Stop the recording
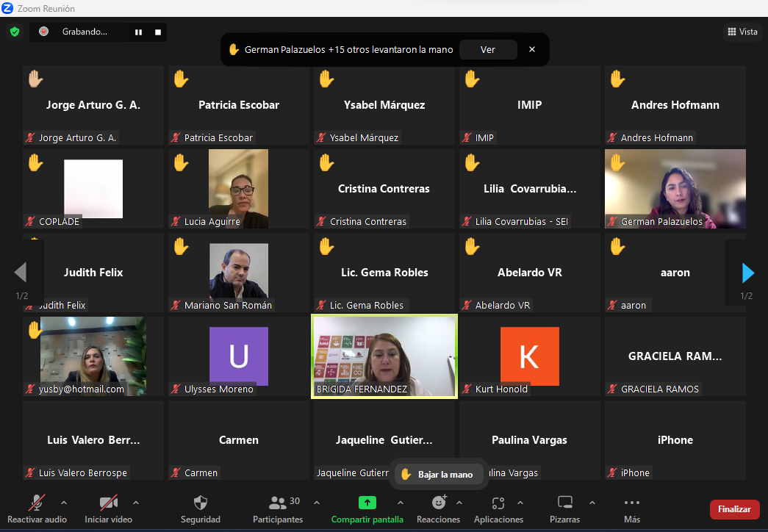The width and height of the screenshot is (768, 532). point(157,32)
